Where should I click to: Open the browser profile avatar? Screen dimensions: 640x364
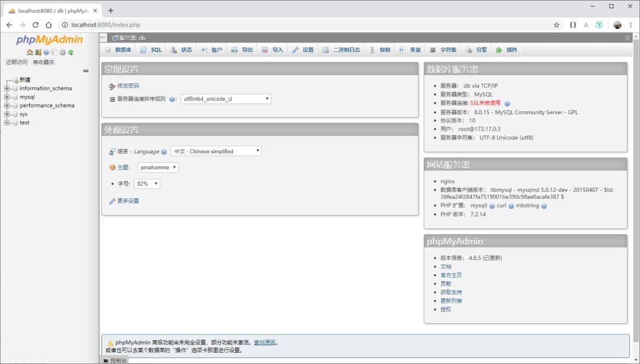click(617, 25)
